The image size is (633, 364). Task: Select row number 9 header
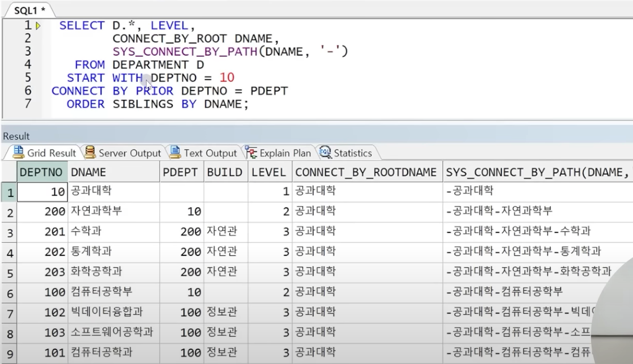click(x=9, y=354)
